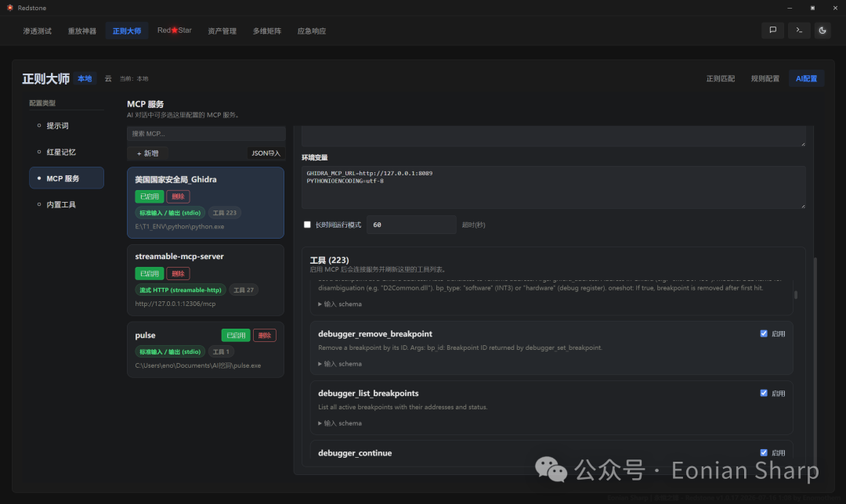The width and height of the screenshot is (846, 504).
Task: Expand 输入 schema under debugger_remove_breakpoint
Action: pos(340,364)
